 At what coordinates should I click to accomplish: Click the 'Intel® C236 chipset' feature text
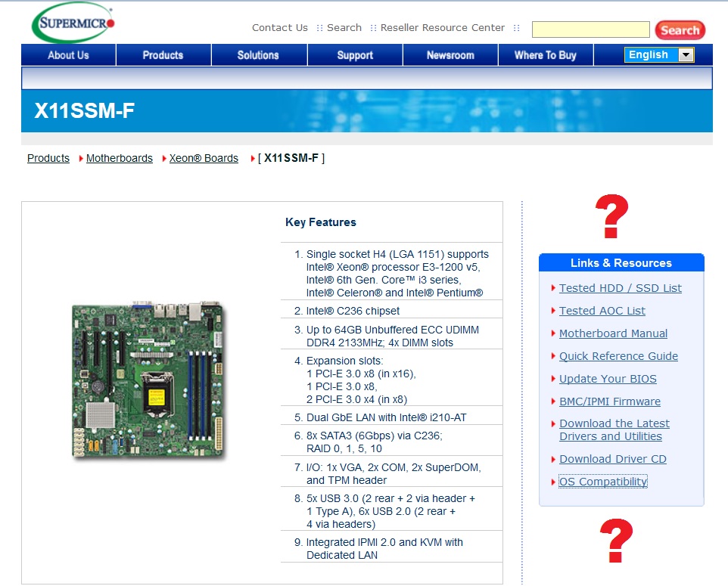pos(353,311)
